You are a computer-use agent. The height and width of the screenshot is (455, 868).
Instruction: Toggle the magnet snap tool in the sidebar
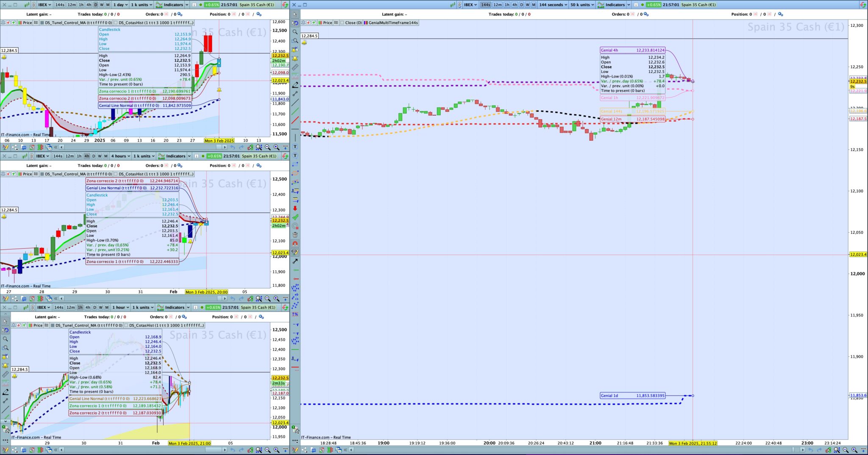point(295,243)
